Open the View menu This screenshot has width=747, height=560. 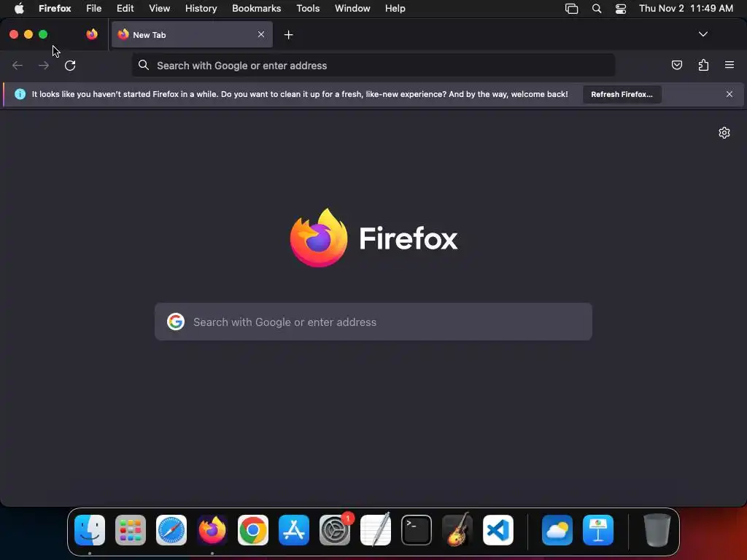(x=159, y=9)
